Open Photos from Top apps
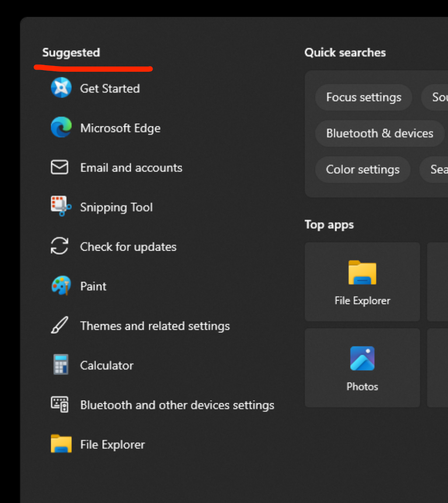 click(362, 367)
